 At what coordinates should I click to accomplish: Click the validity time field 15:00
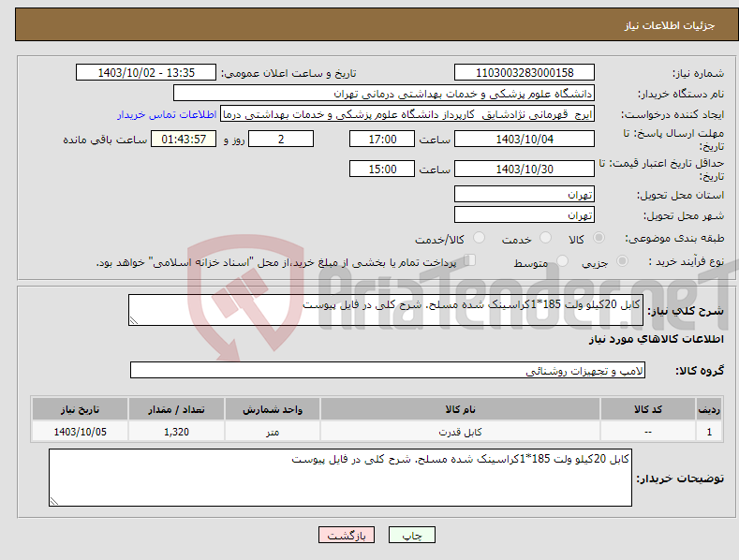pyautogui.click(x=382, y=169)
